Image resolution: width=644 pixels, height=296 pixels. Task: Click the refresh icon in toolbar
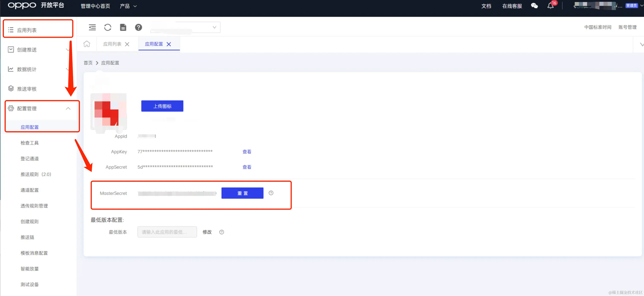(x=108, y=27)
